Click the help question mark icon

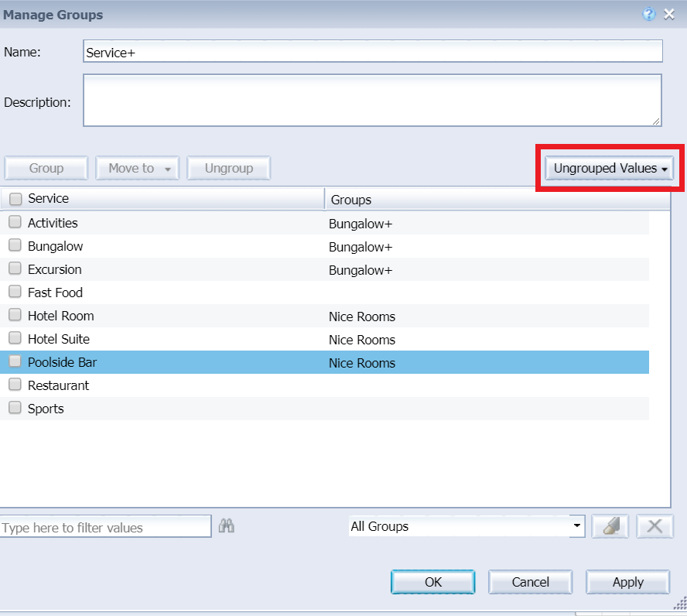[649, 14]
